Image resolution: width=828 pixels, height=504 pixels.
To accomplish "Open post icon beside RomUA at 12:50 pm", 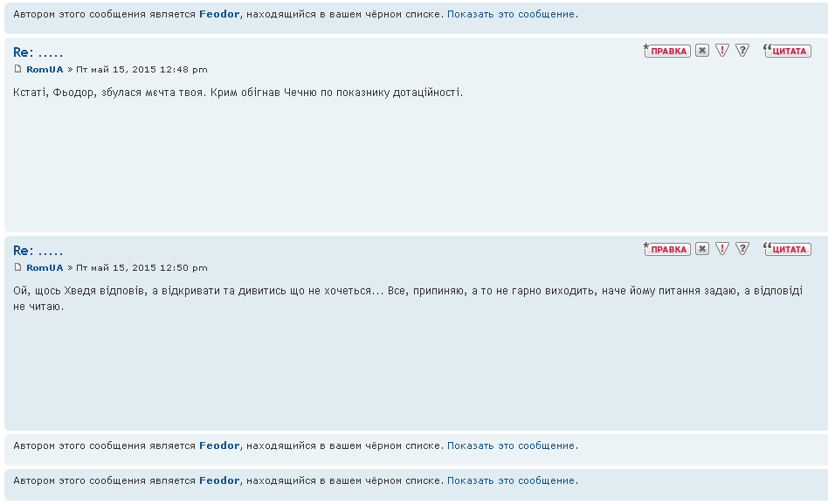I will point(18,267).
